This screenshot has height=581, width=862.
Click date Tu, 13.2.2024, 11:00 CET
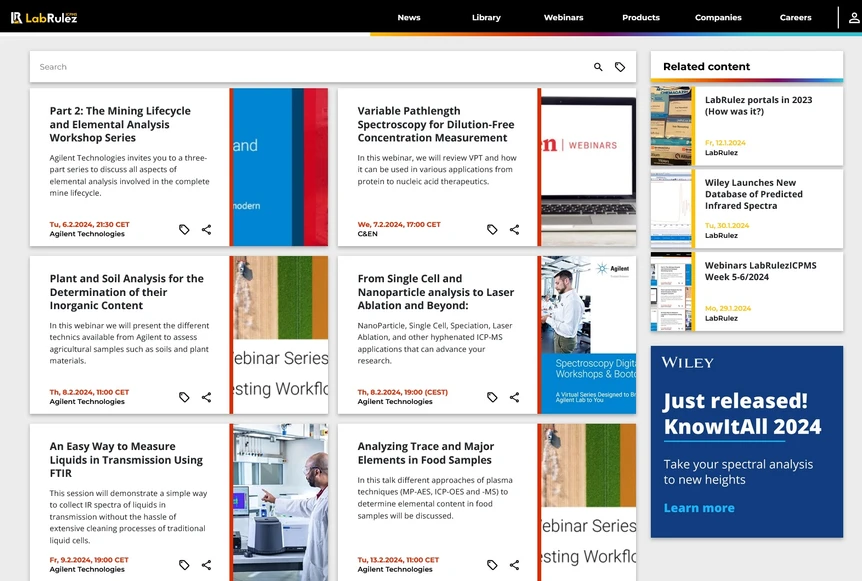pyautogui.click(x=398, y=560)
